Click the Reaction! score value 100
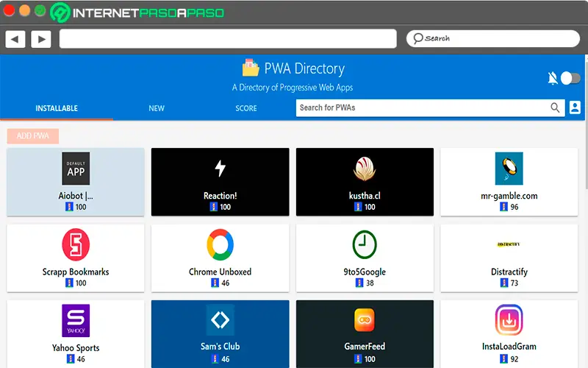The height and width of the screenshot is (368, 588). [226, 207]
